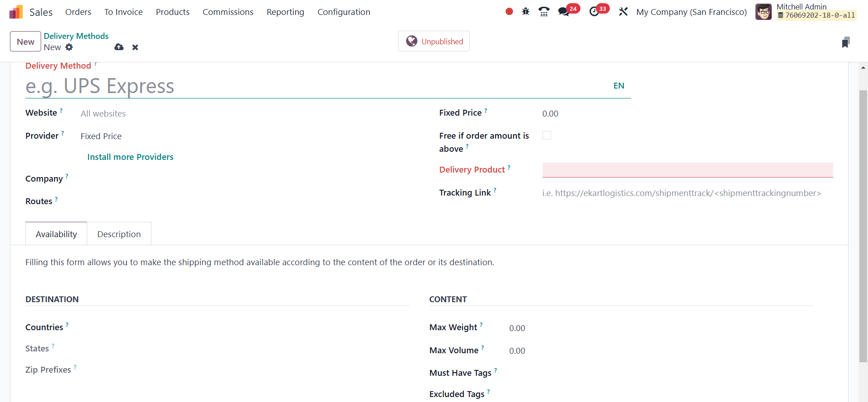Open the clock activities icon
Image resolution: width=868 pixels, height=402 pixels.
point(594,12)
